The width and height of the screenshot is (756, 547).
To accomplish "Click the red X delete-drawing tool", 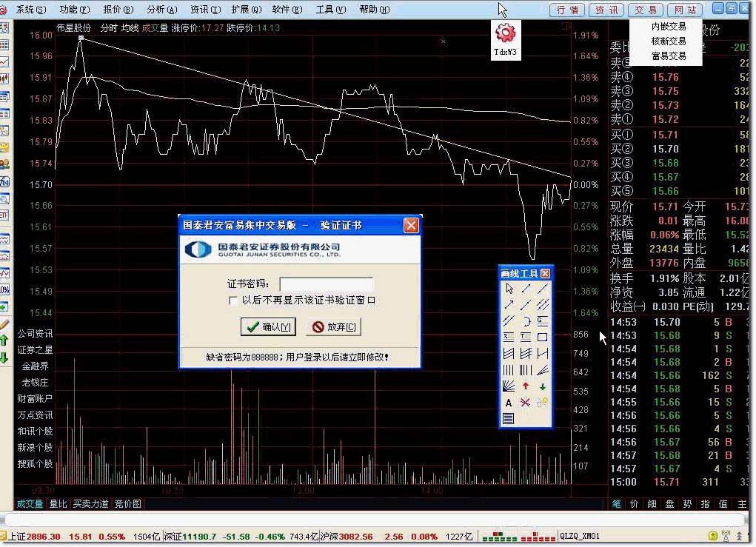I will click(526, 403).
